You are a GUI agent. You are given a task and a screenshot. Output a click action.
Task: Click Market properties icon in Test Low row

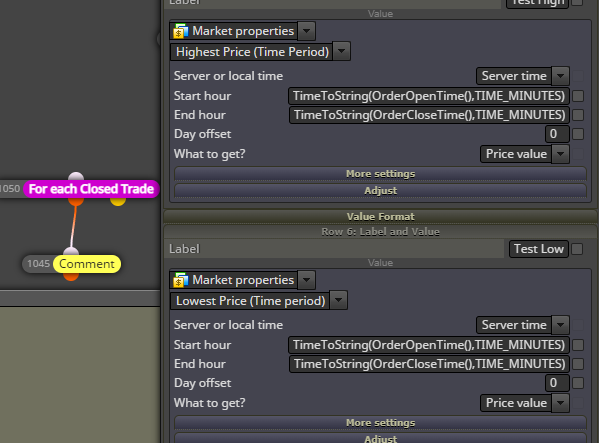(181, 280)
